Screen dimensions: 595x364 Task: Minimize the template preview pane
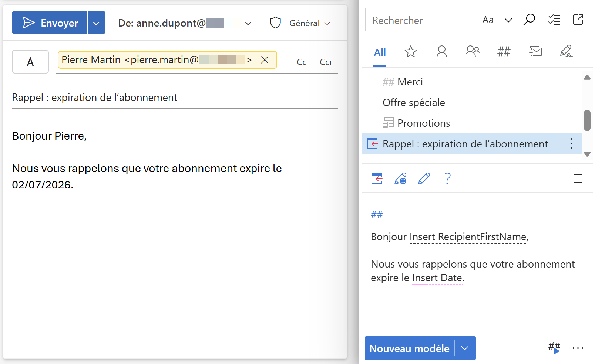(554, 178)
